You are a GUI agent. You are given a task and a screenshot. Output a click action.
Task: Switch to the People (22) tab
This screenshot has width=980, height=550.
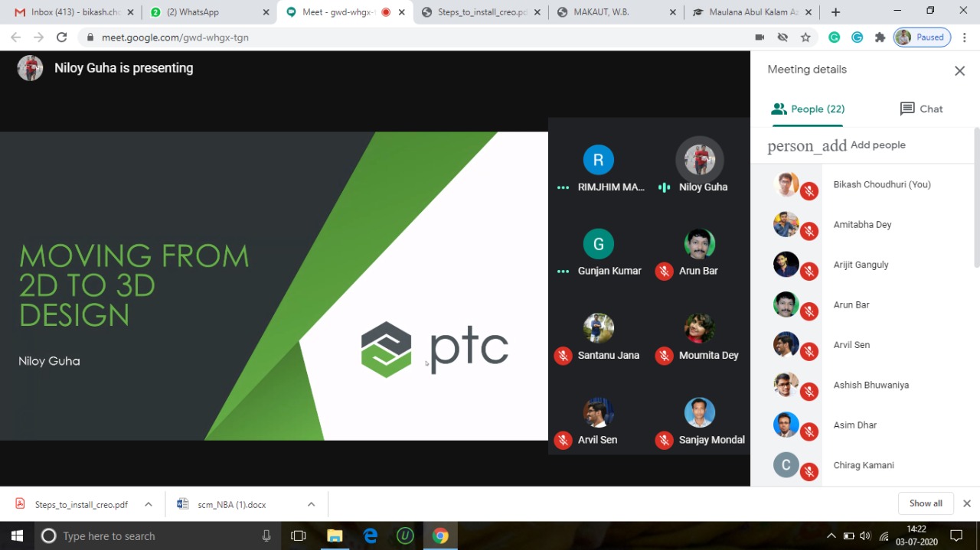click(808, 109)
